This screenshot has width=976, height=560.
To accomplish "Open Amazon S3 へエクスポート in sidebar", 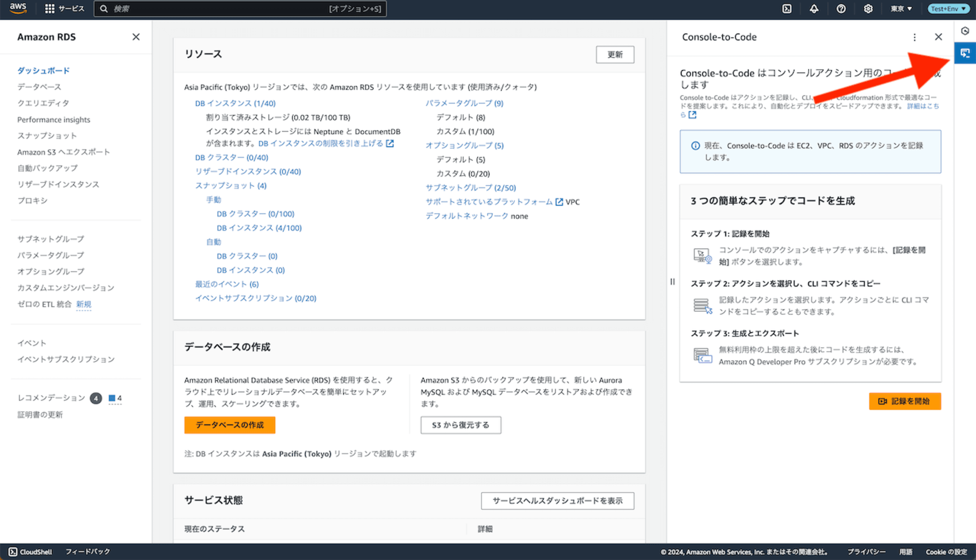I will (63, 152).
